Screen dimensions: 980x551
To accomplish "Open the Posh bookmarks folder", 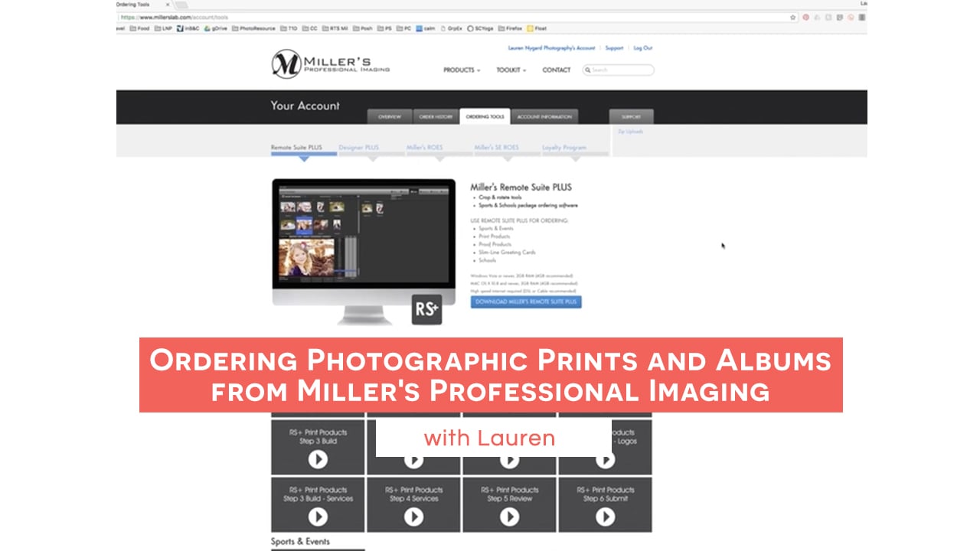I will pyautogui.click(x=362, y=28).
